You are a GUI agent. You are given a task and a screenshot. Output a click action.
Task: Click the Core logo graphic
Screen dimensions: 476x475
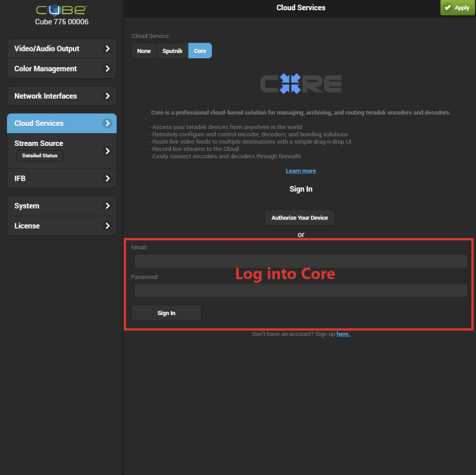coord(301,83)
